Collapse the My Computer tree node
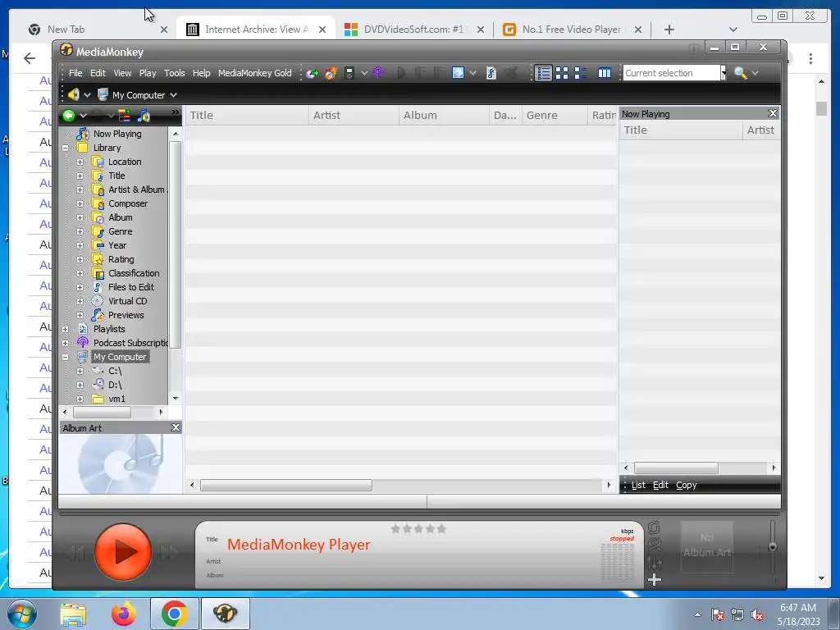This screenshot has width=840, height=630. (x=66, y=357)
